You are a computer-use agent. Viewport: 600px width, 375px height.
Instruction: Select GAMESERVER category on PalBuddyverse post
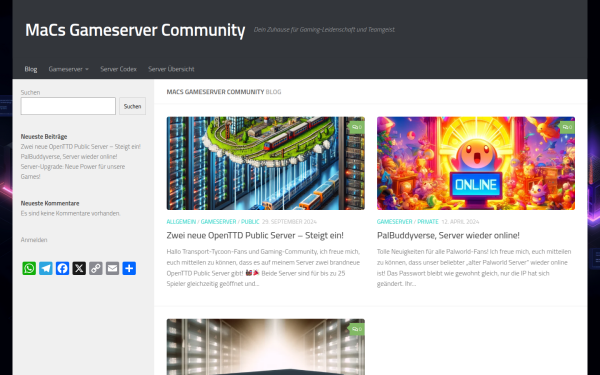pos(395,222)
